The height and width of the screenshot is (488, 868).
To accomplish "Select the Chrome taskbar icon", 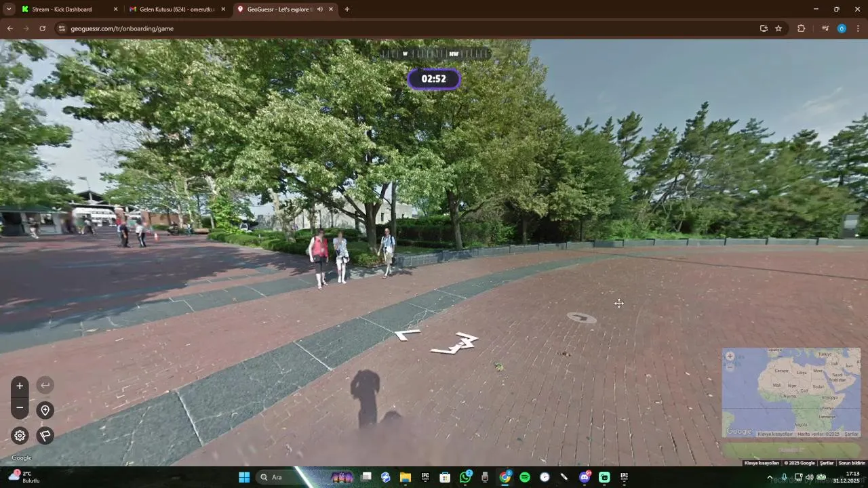I will point(505,477).
